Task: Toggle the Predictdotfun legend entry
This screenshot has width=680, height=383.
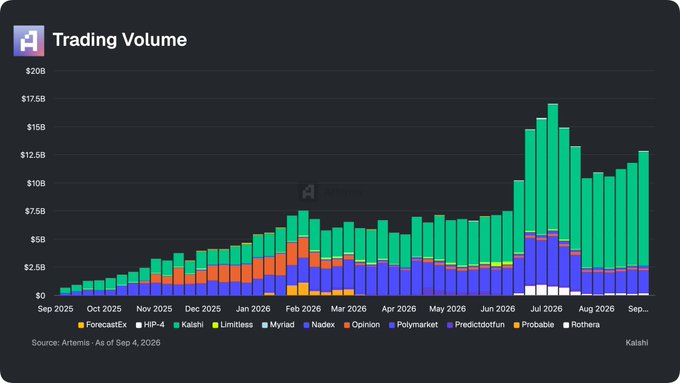Action: coord(476,325)
